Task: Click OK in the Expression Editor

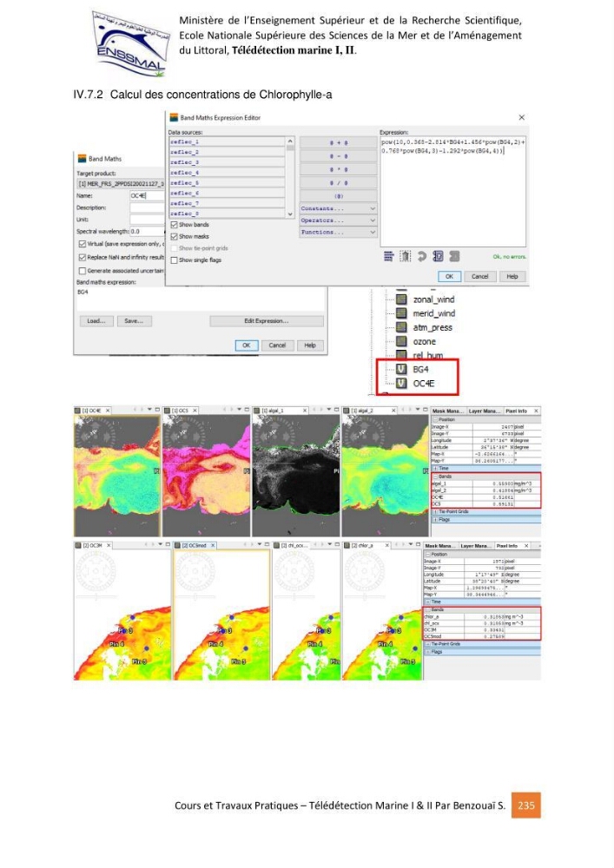Action: pos(449,276)
